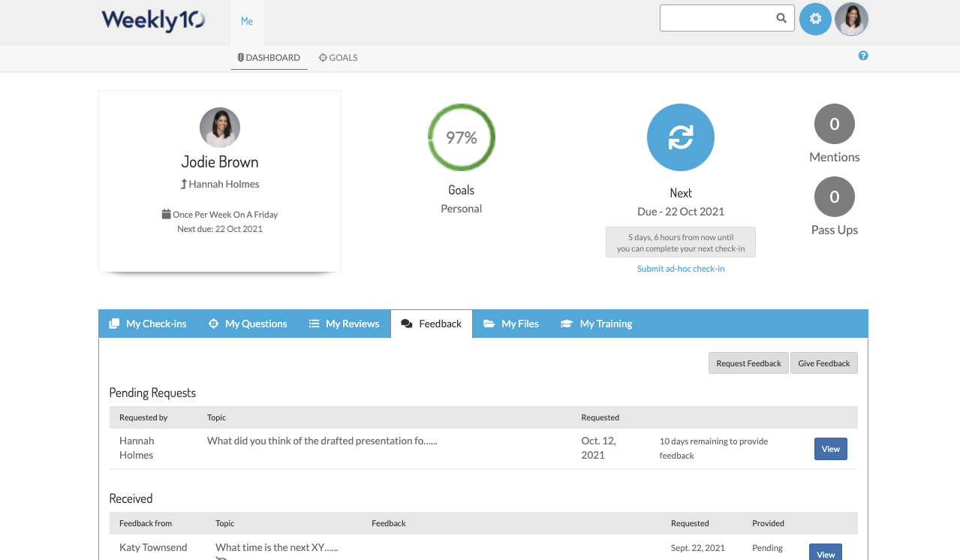Click the My Training graduation cap icon
This screenshot has width=960, height=560.
click(x=566, y=323)
